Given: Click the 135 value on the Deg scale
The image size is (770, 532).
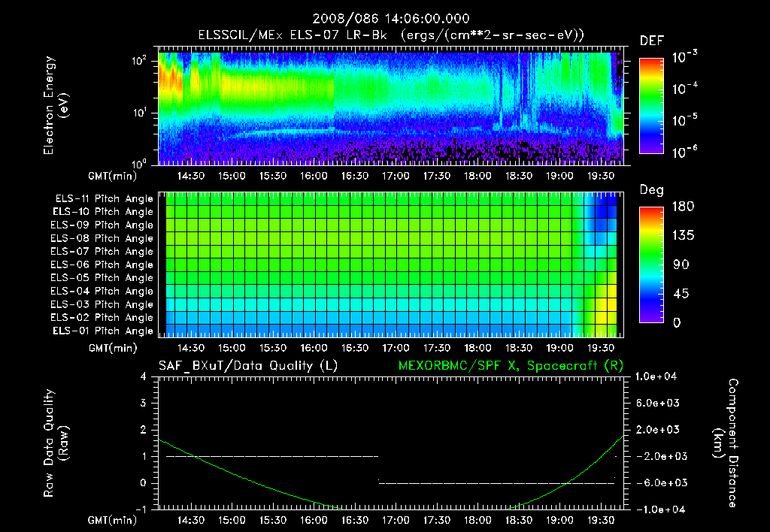Looking at the screenshot, I should point(683,236).
